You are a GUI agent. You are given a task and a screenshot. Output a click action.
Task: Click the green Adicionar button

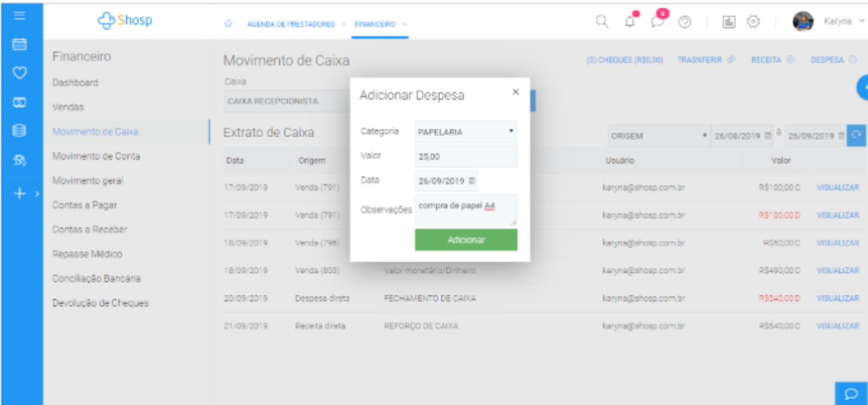click(466, 240)
